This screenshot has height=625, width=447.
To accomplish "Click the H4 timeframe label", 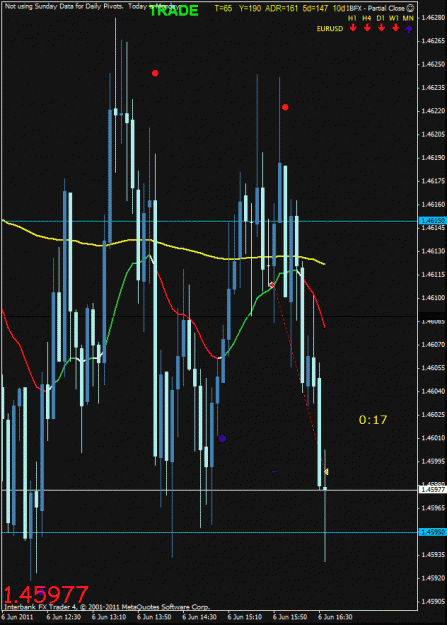I will point(367,18).
